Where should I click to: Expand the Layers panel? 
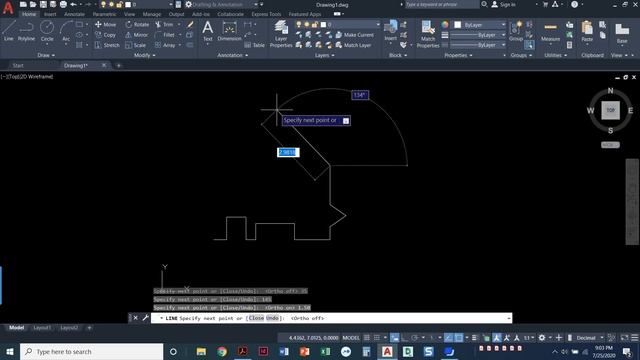tap(324, 55)
